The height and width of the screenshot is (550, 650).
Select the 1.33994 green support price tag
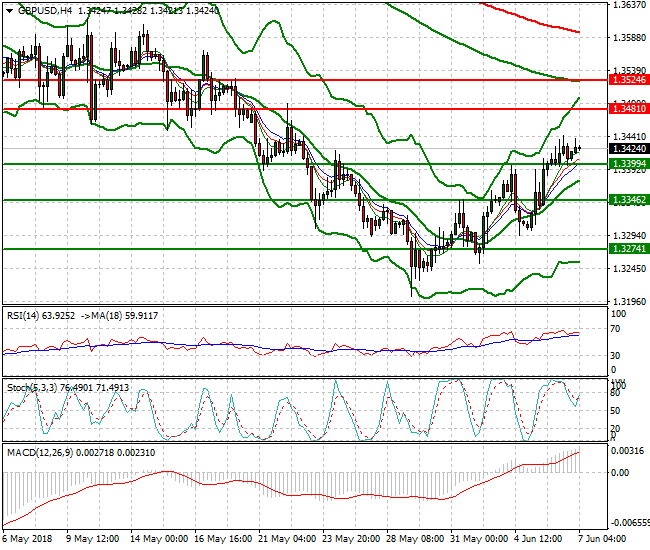pos(628,163)
